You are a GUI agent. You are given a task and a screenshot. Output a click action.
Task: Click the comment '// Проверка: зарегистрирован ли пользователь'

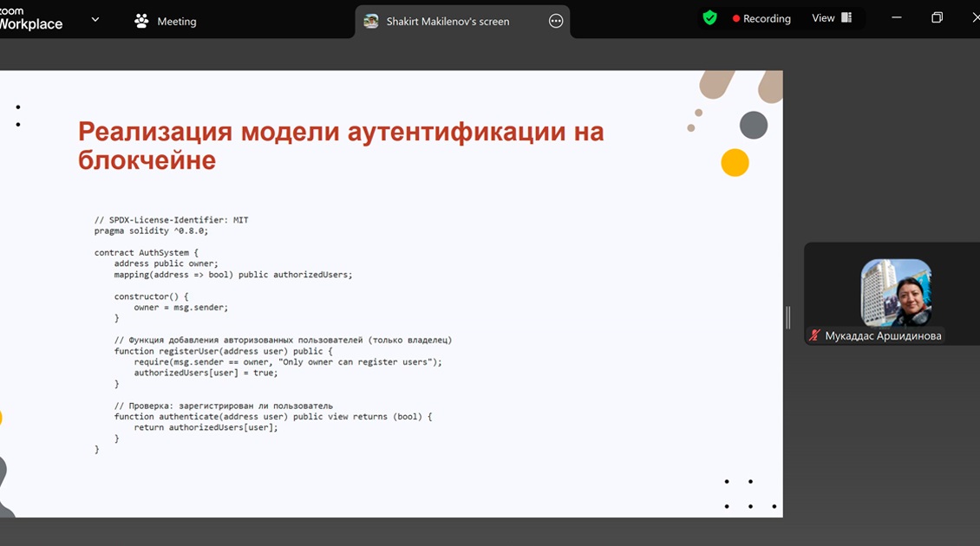click(x=224, y=406)
